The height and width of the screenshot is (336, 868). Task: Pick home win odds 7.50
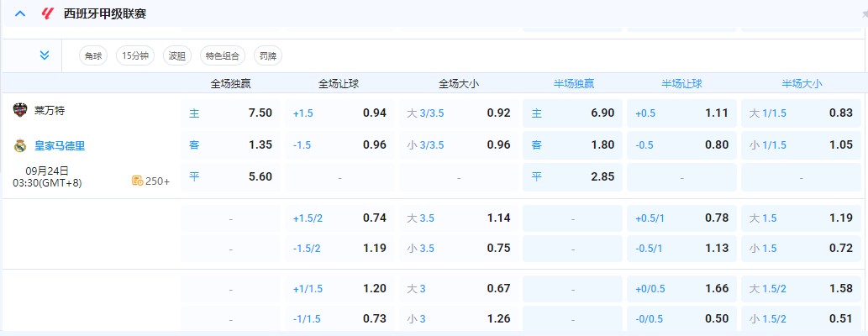[x=231, y=113]
